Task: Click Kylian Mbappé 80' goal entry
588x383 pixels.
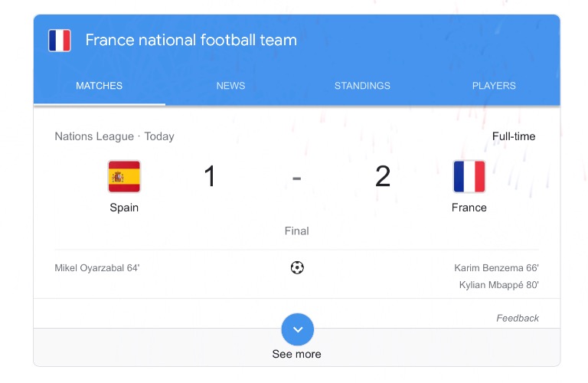Action: pos(498,285)
